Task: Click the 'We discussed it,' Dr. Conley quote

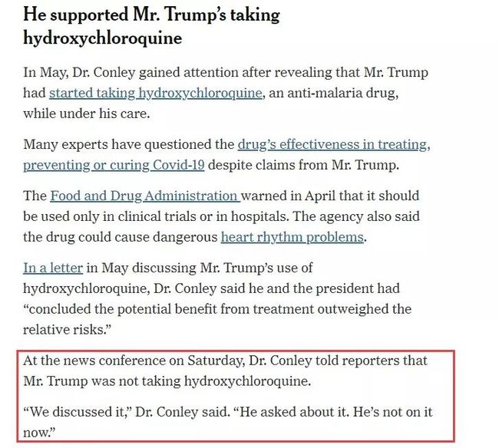Action: coord(127,412)
